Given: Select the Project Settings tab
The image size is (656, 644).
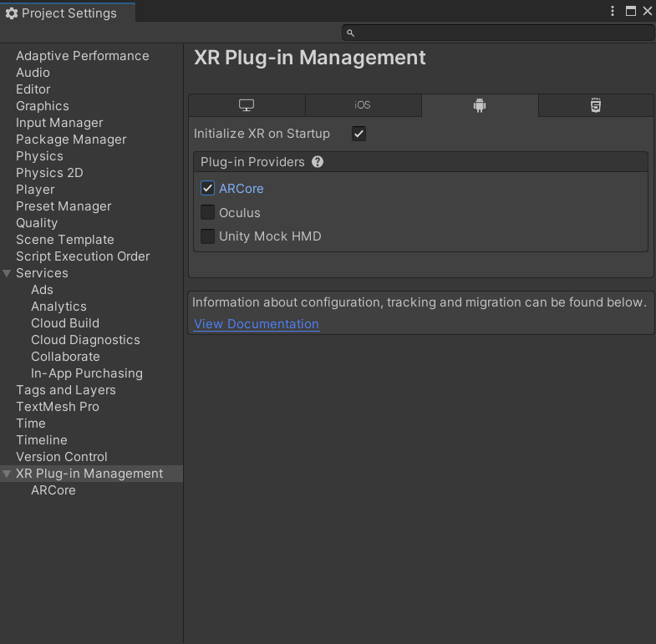Looking at the screenshot, I should [68, 13].
